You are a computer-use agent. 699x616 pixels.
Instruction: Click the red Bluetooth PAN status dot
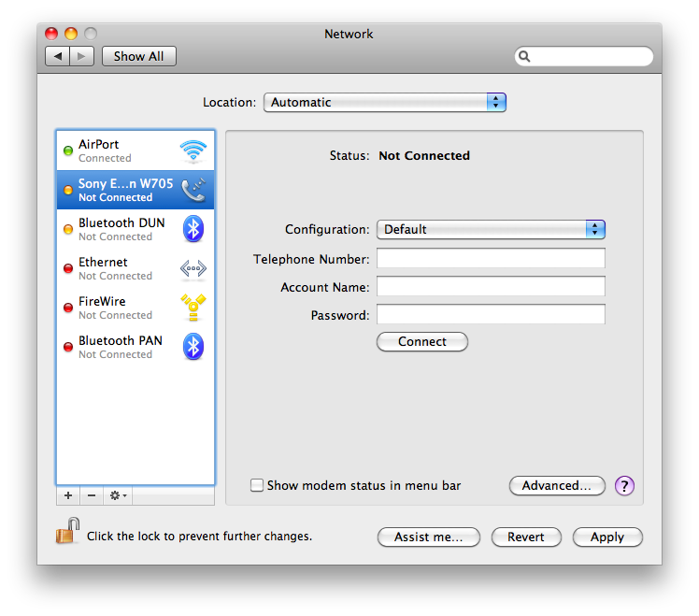point(68,347)
